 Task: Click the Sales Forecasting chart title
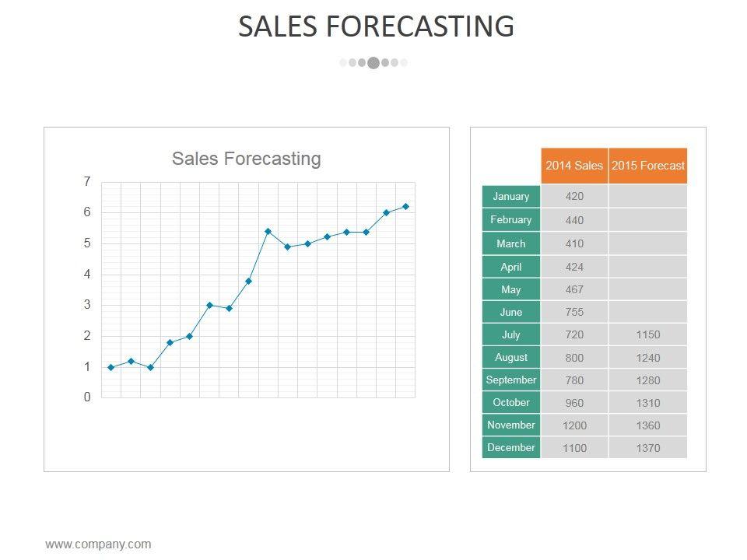tap(246, 159)
